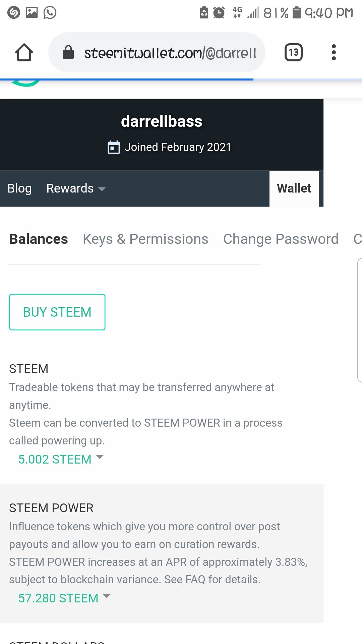Image resolution: width=362 pixels, height=644 pixels.
Task: Tap the gallery image notification icon
Action: click(x=32, y=12)
